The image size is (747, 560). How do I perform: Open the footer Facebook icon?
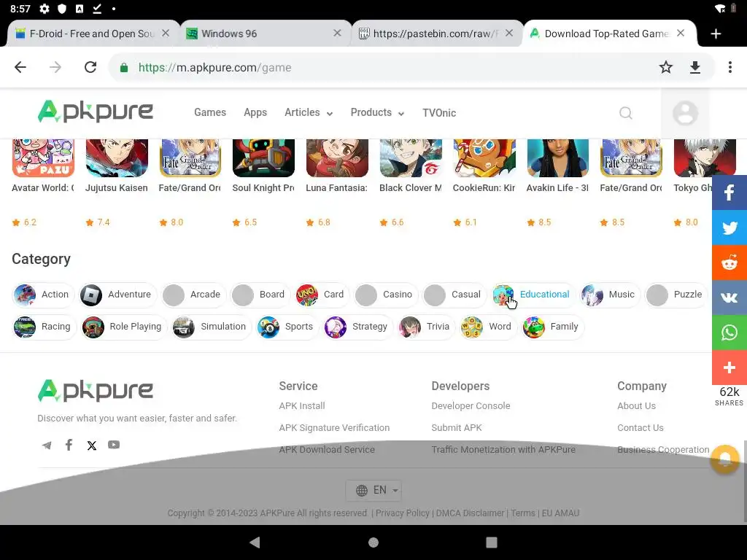tap(69, 445)
